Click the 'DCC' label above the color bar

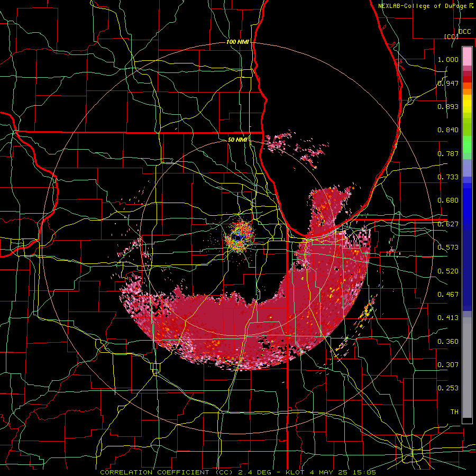464,32
